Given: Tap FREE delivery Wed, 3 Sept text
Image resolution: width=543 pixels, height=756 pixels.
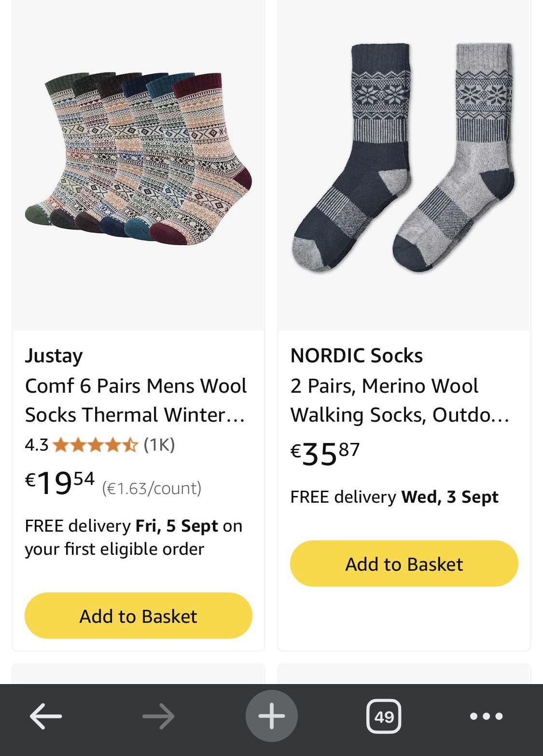Looking at the screenshot, I should pos(394,497).
